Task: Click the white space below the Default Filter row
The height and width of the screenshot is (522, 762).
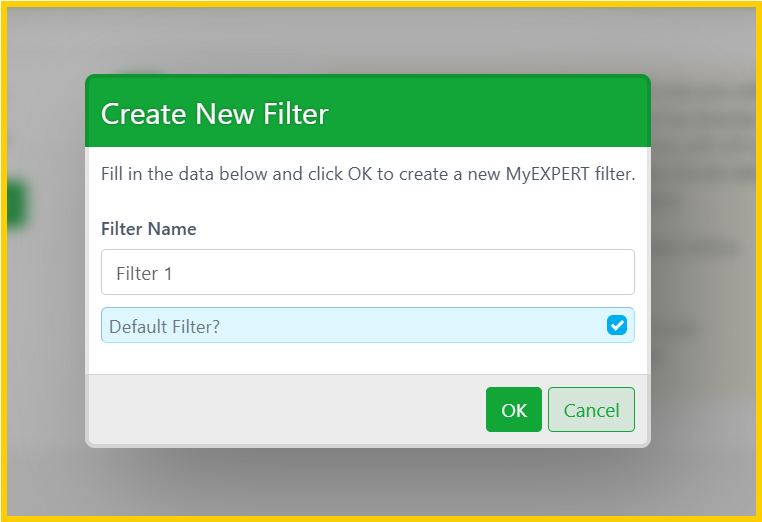Action: [368, 358]
